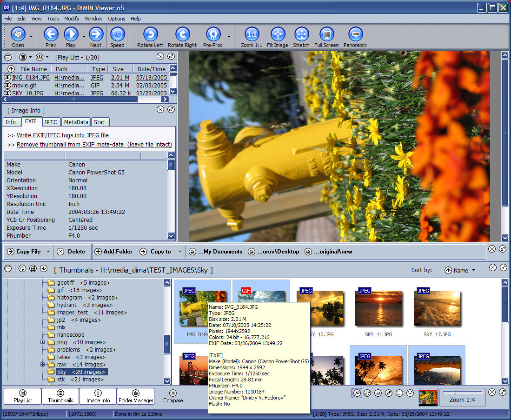Image resolution: width=511 pixels, height=420 pixels.
Task: Go to the previous image with Prev
Action: (51, 34)
